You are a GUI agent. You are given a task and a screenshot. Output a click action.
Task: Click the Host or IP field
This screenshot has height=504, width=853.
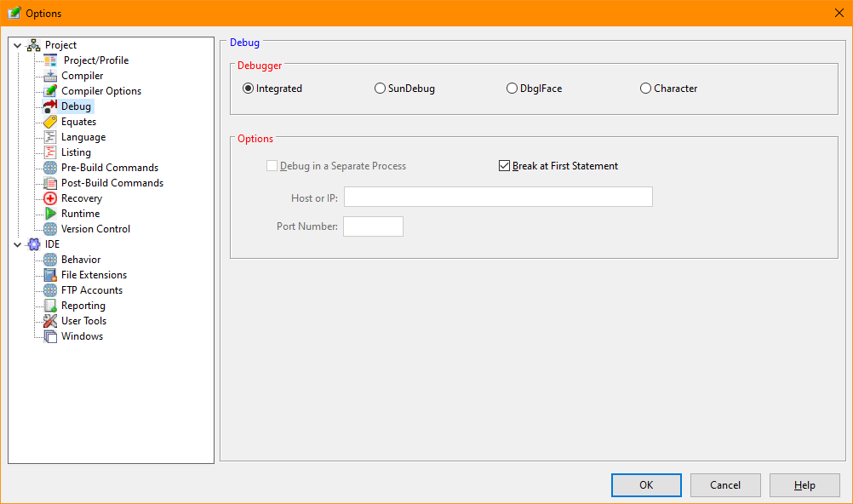point(498,198)
